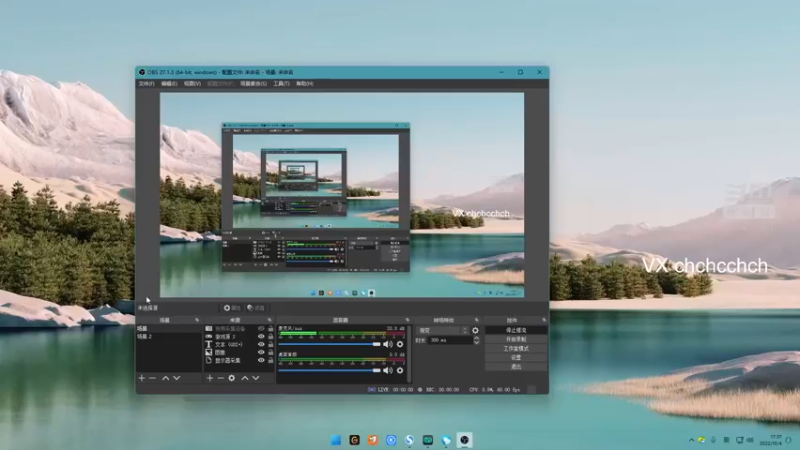The width and height of the screenshot is (800, 450).
Task: Add a new scene with the plus icon
Action: (142, 378)
